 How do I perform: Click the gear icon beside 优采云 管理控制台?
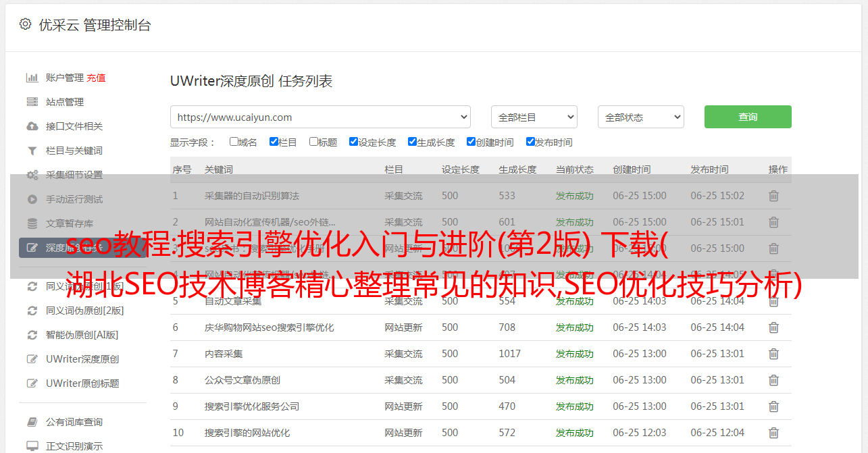[x=25, y=24]
